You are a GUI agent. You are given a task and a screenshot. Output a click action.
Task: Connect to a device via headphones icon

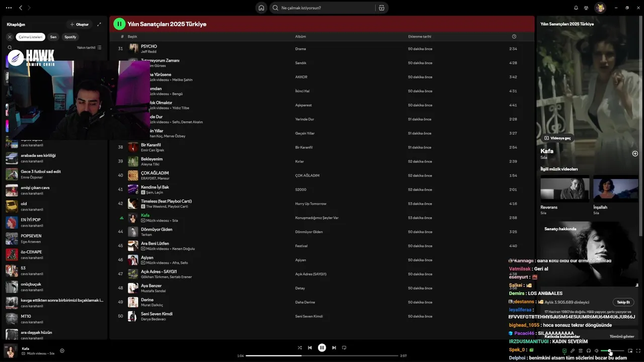pos(589,350)
